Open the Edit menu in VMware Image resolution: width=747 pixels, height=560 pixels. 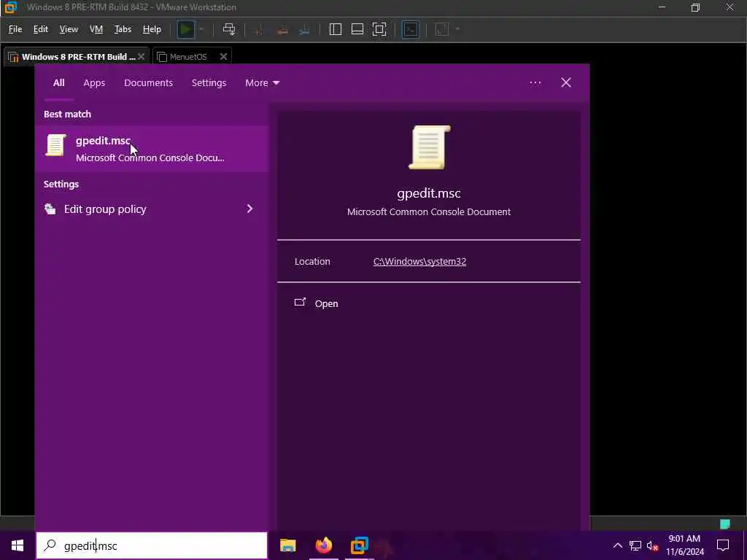41,29
